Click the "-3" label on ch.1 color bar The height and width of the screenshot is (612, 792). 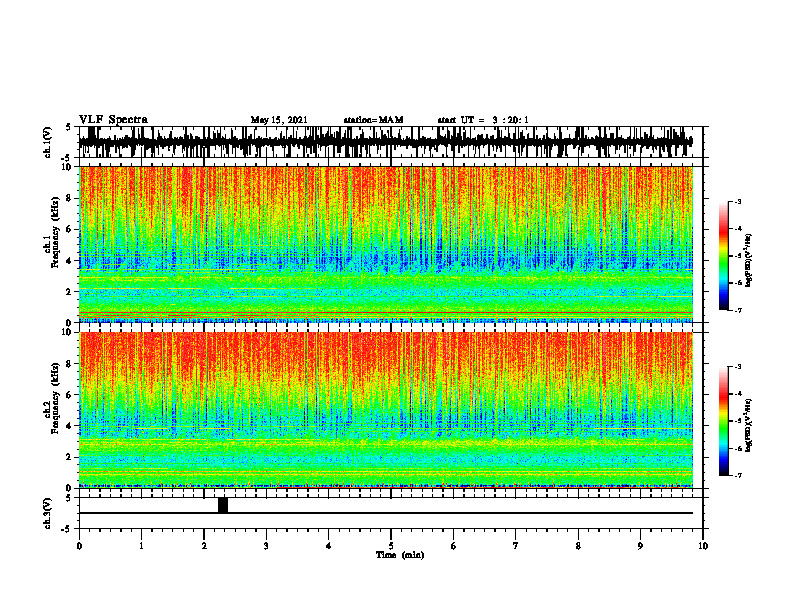coord(738,201)
